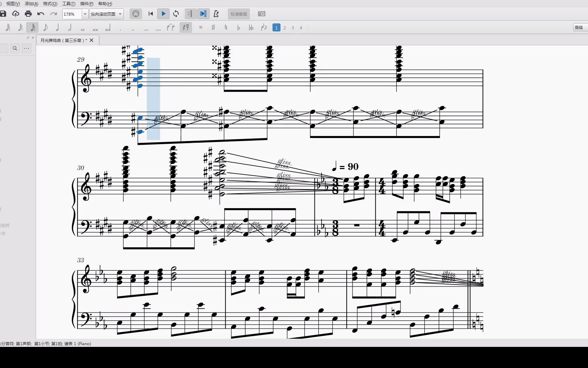The height and width of the screenshot is (368, 588).
Task: Close the 月光奏鸣曲 score tab
Action: pos(92,40)
